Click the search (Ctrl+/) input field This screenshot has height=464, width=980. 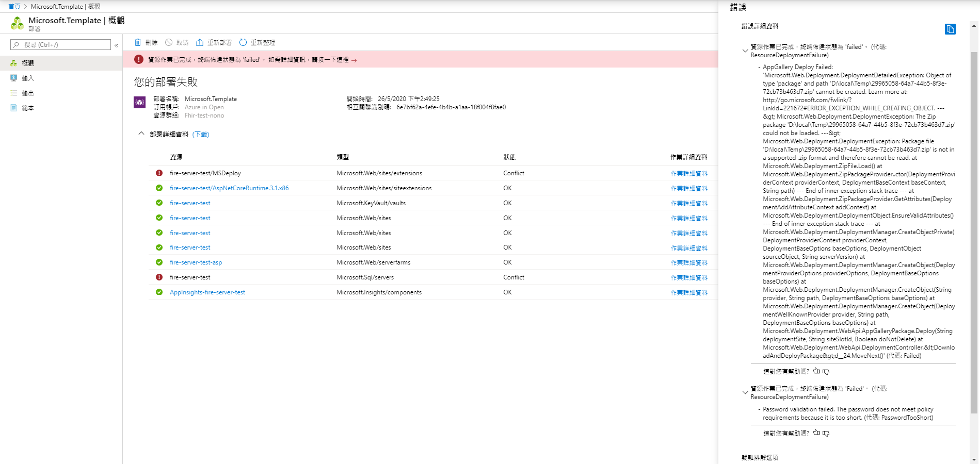click(x=60, y=45)
